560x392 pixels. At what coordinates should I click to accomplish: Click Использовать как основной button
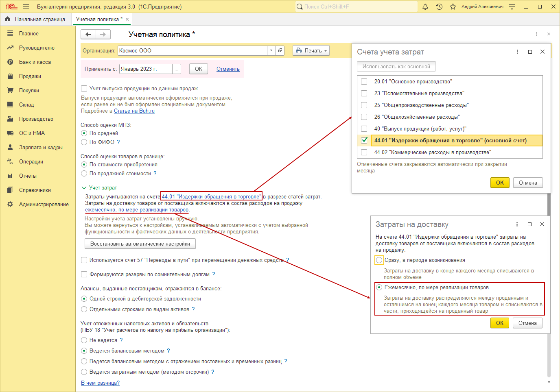(x=396, y=66)
